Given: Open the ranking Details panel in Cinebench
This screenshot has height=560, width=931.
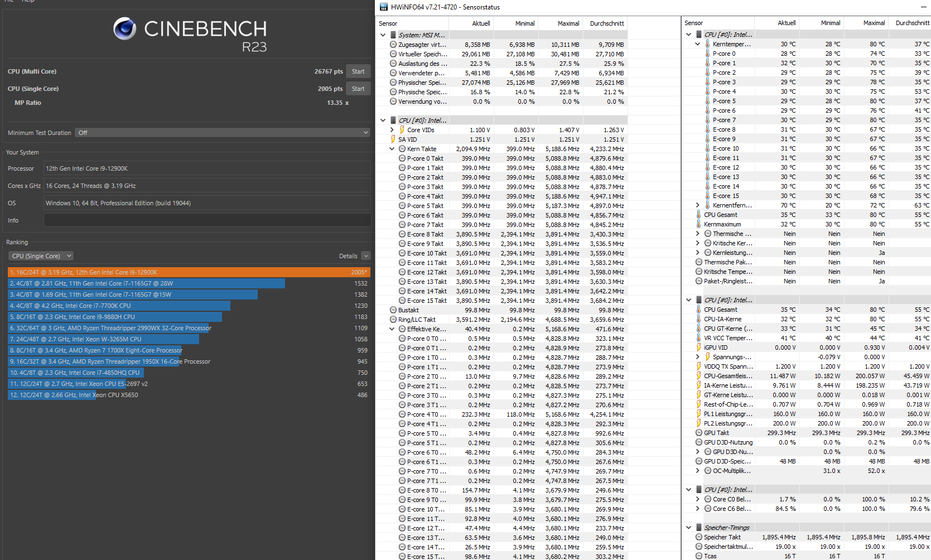Looking at the screenshot, I should pyautogui.click(x=366, y=256).
